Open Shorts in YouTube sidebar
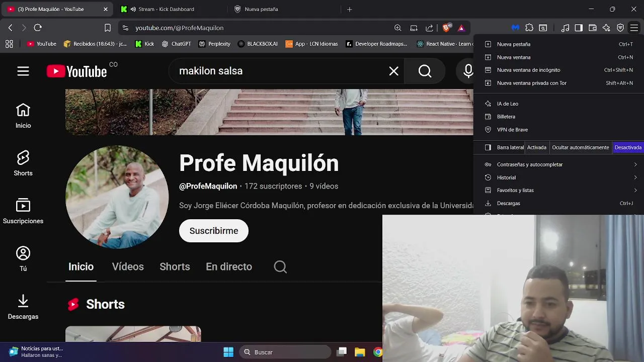The width and height of the screenshot is (644, 362). (23, 164)
